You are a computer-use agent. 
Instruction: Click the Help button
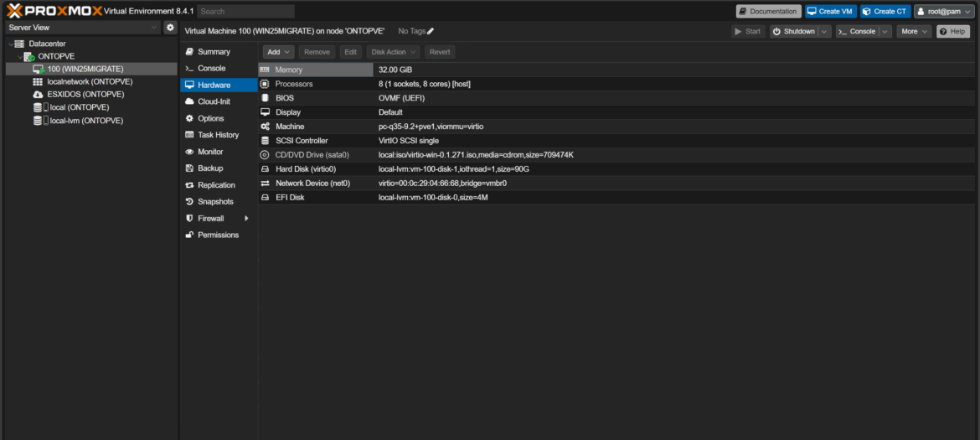pyautogui.click(x=952, y=31)
